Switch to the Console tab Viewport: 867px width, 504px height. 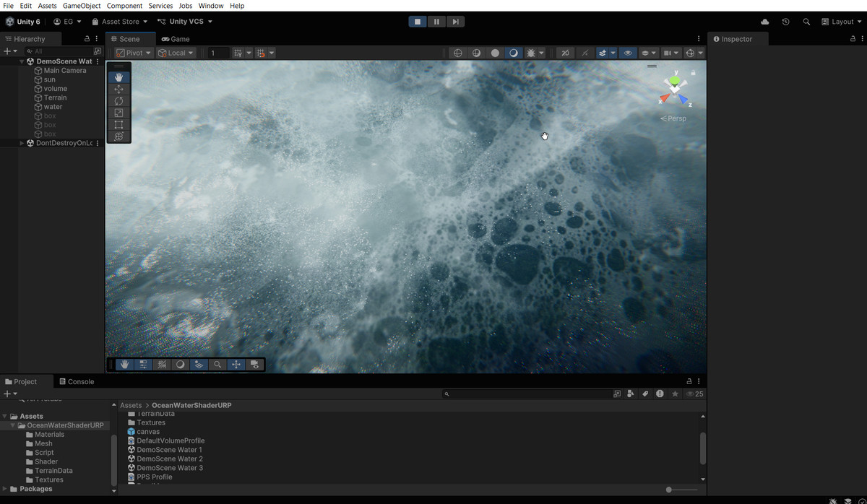(x=77, y=381)
